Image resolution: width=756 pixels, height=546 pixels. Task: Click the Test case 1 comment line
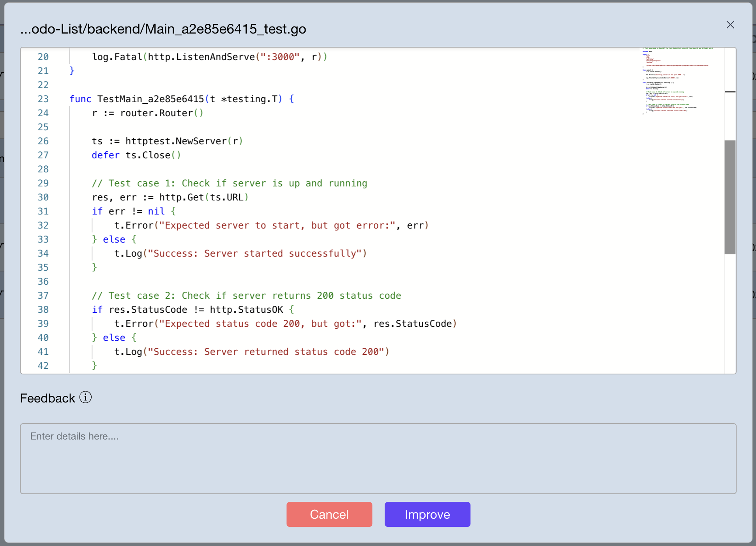coord(229,183)
